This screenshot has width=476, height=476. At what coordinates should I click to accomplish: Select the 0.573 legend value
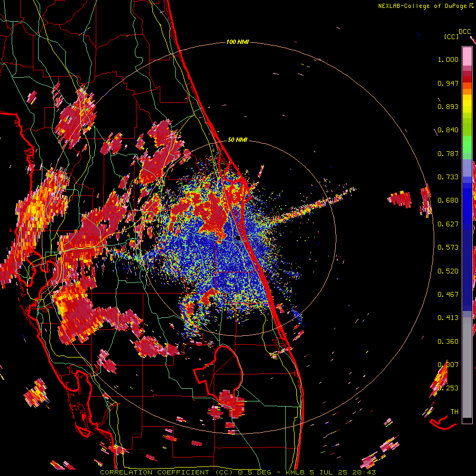pyautogui.click(x=448, y=248)
